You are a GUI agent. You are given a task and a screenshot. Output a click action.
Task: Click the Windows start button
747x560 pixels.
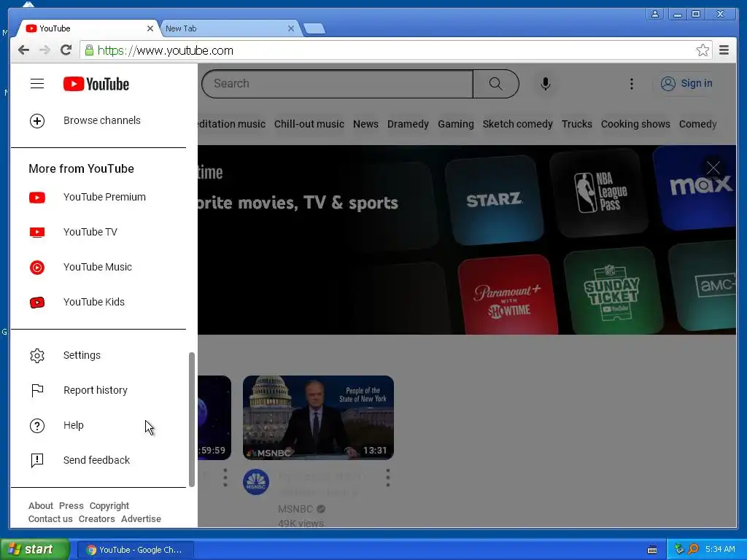click(x=34, y=550)
